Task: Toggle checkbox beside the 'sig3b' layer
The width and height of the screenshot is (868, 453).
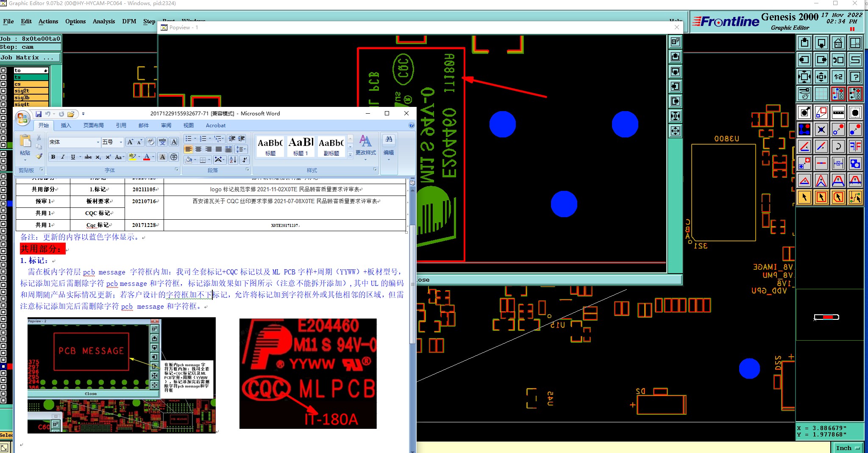Action: (3, 98)
